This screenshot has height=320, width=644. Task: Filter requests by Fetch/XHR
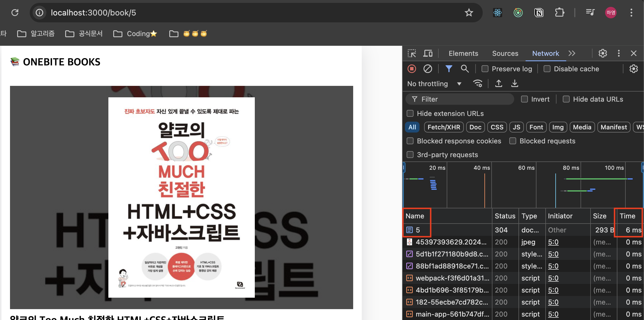click(444, 127)
